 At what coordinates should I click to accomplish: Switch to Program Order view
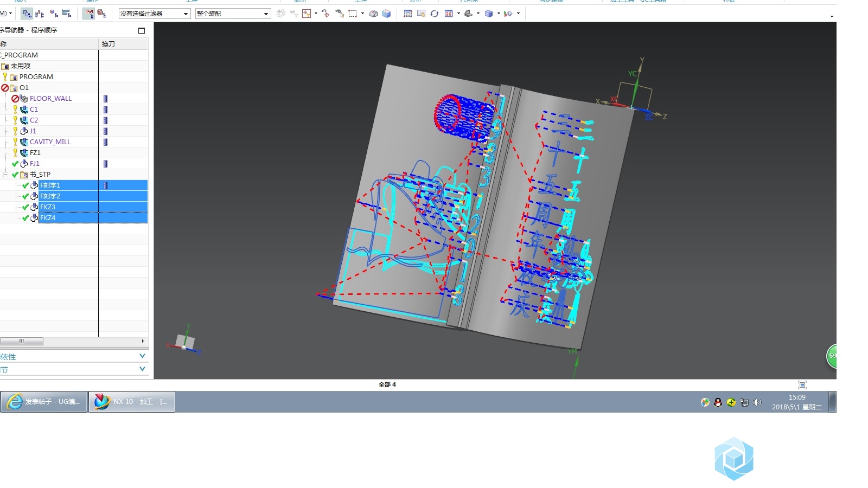coord(27,14)
